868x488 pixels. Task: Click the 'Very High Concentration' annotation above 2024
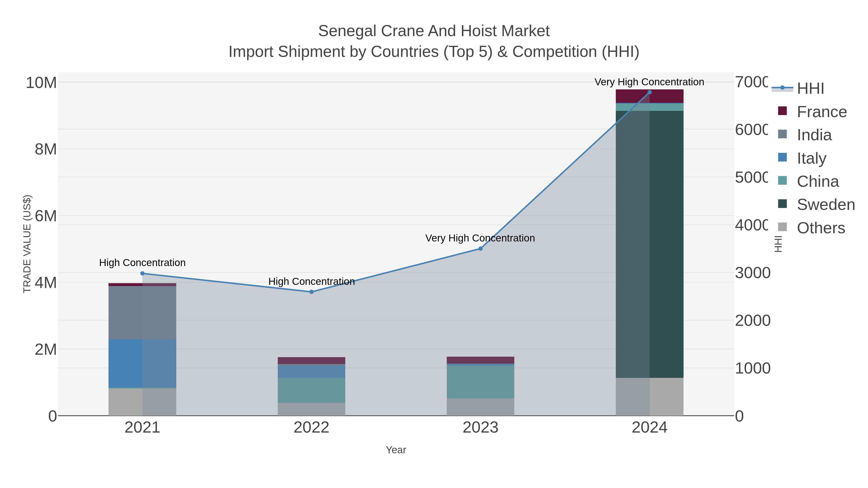click(x=649, y=82)
